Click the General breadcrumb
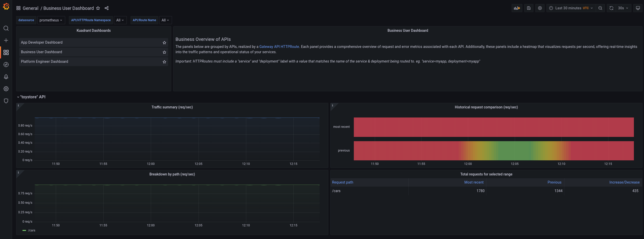 (31, 8)
